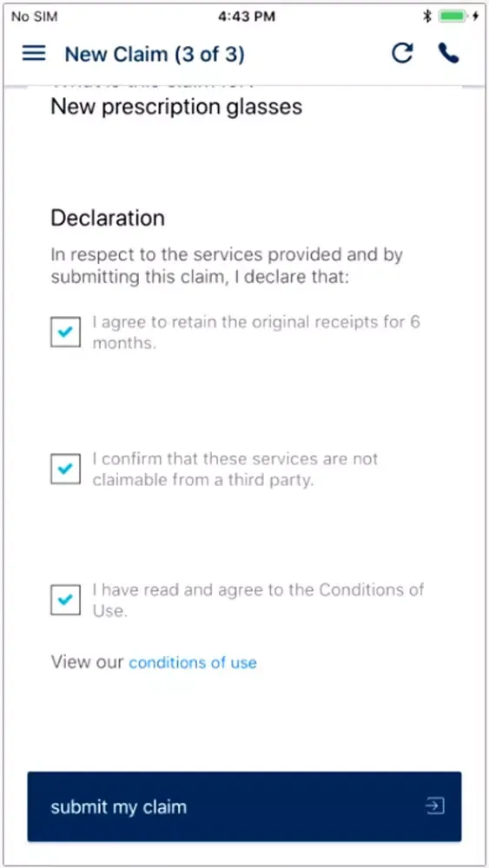Click the arrow icon inside the submit button
Viewport: 489px width, 868px height.
(435, 806)
